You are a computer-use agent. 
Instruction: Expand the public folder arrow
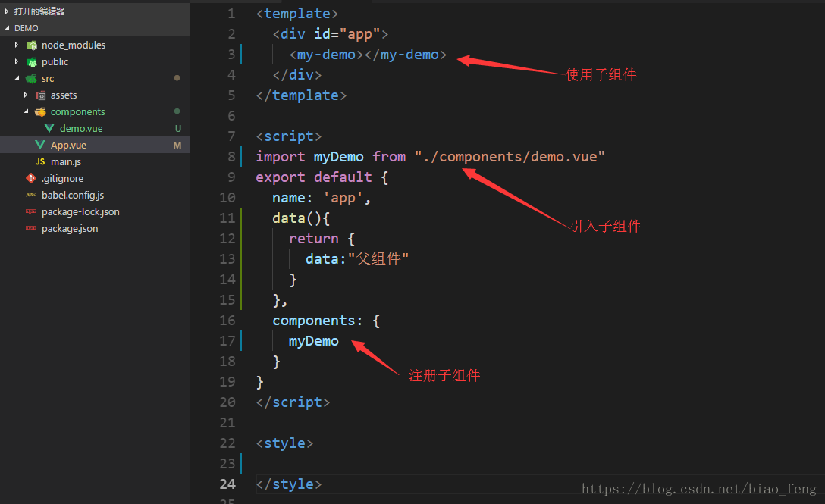17,61
